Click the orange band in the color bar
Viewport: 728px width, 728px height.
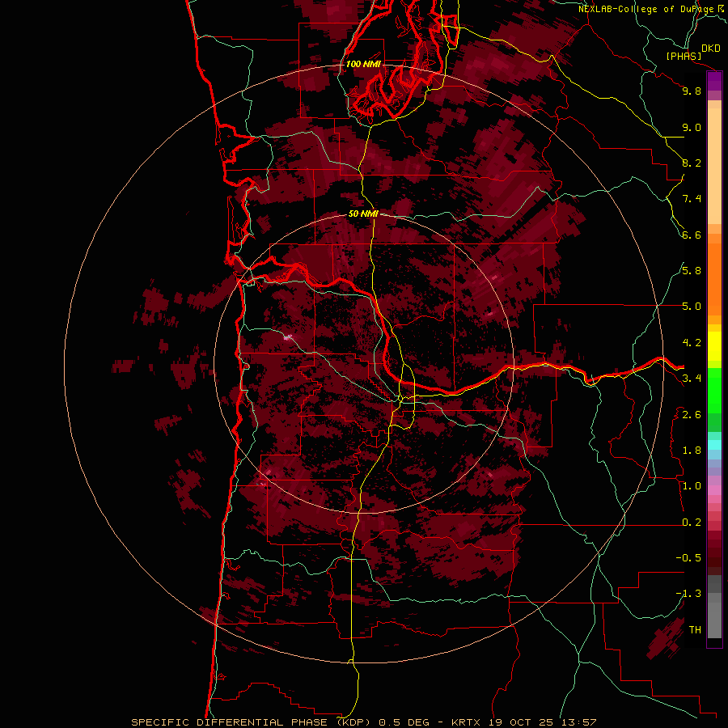click(714, 278)
